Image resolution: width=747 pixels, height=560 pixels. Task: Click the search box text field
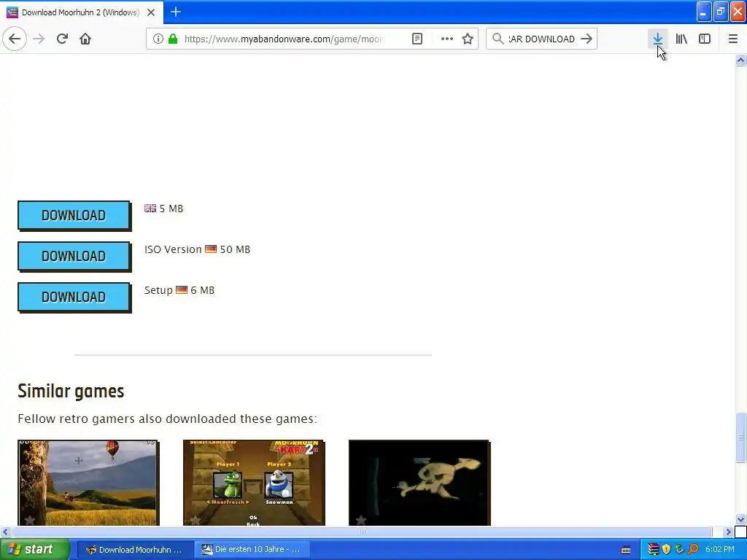click(541, 39)
